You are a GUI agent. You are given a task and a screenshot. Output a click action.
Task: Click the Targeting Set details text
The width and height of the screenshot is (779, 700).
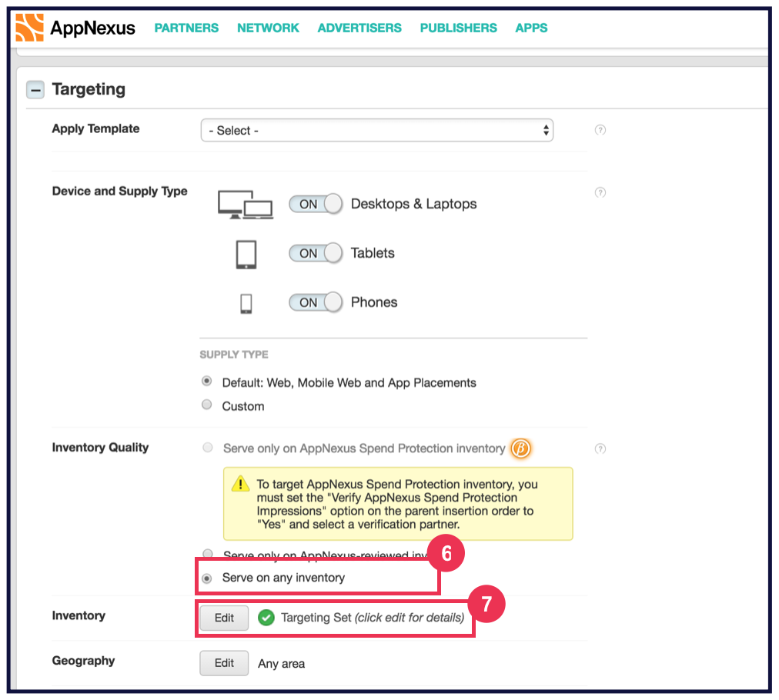[373, 618]
